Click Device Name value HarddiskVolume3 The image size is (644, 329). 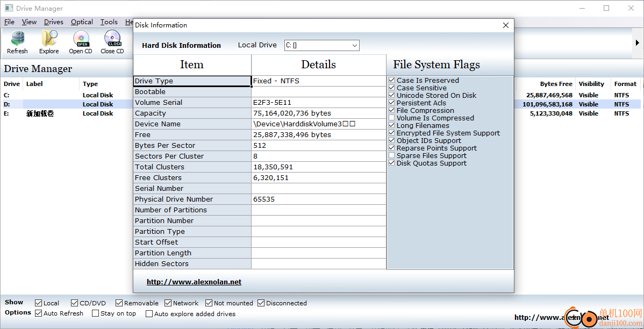click(x=319, y=124)
